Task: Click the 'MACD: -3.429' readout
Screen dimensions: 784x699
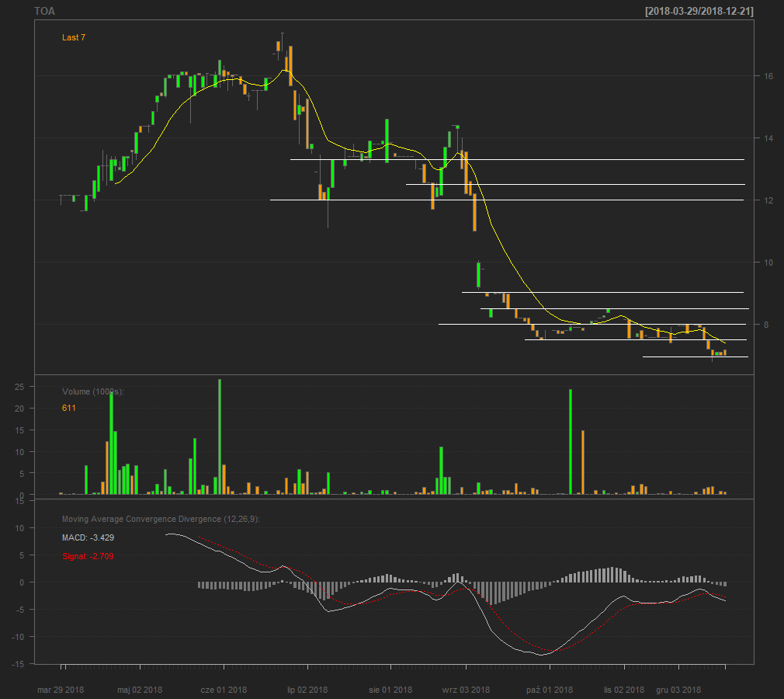Action: [88, 538]
